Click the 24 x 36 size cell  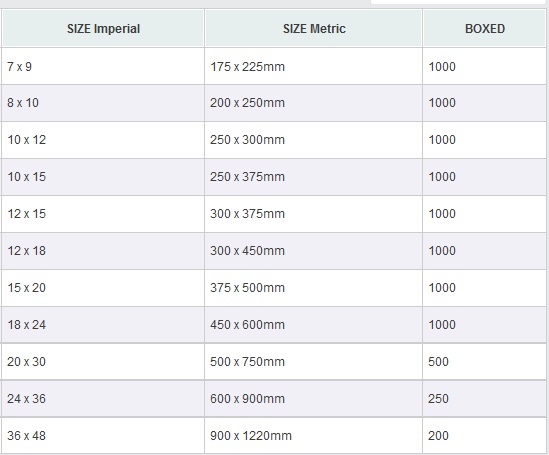(x=103, y=399)
